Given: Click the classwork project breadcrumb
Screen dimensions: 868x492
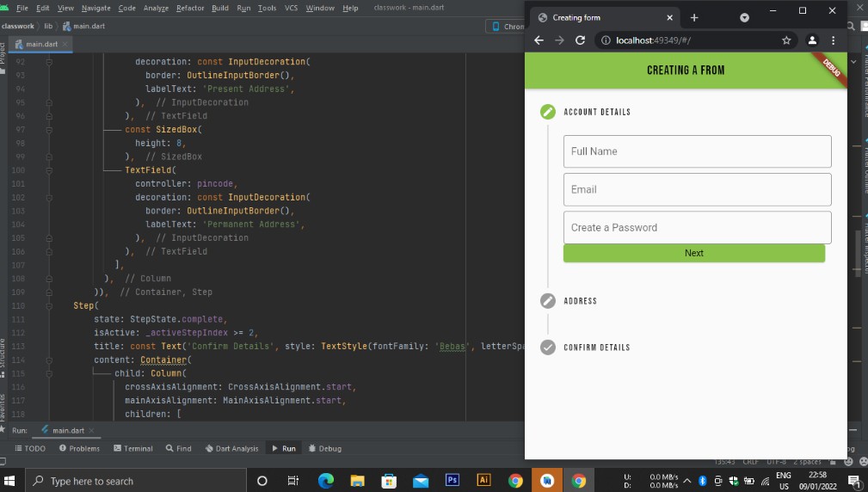Looking at the screenshot, I should [18, 26].
